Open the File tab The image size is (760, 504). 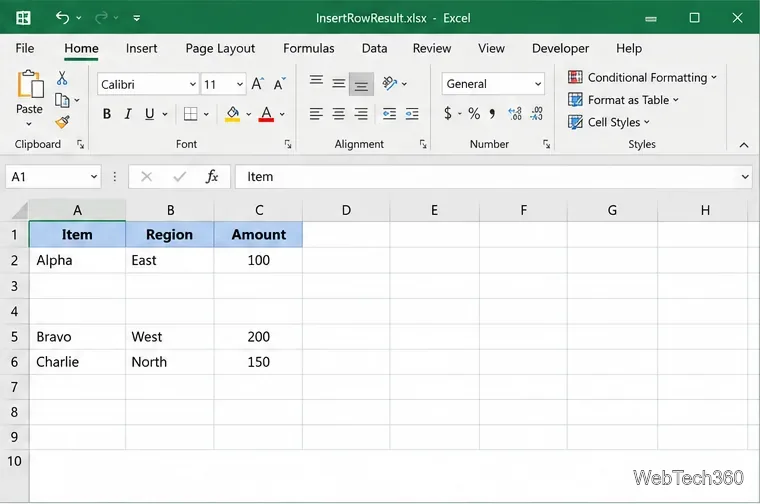pos(25,48)
